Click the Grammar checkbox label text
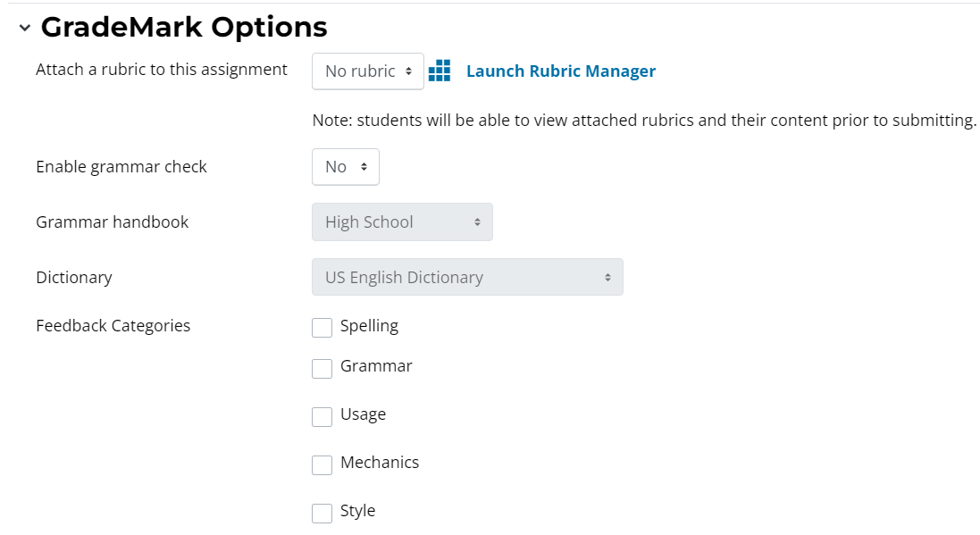 pyautogui.click(x=376, y=366)
